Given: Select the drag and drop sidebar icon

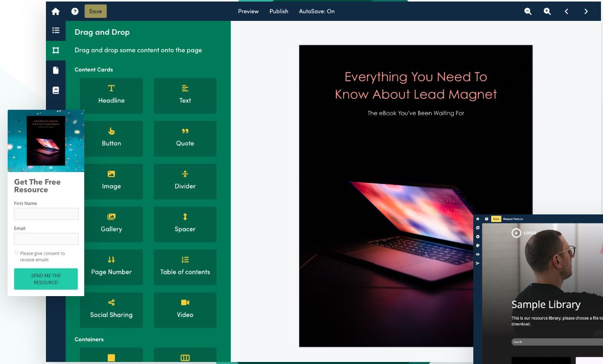Looking at the screenshot, I should pos(56,50).
